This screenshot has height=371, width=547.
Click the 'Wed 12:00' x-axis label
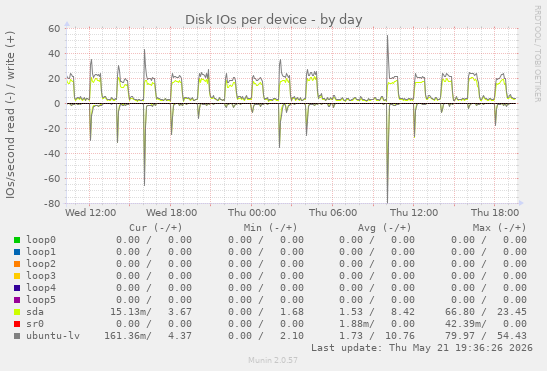coord(91,213)
